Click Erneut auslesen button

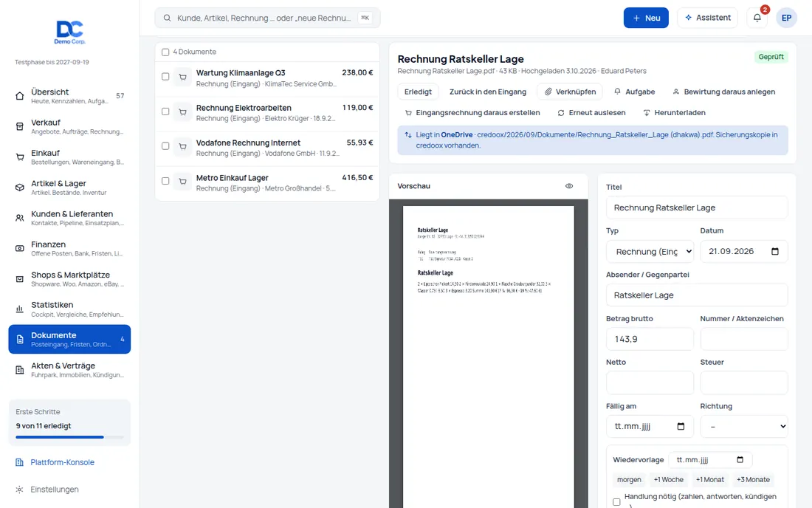(591, 112)
